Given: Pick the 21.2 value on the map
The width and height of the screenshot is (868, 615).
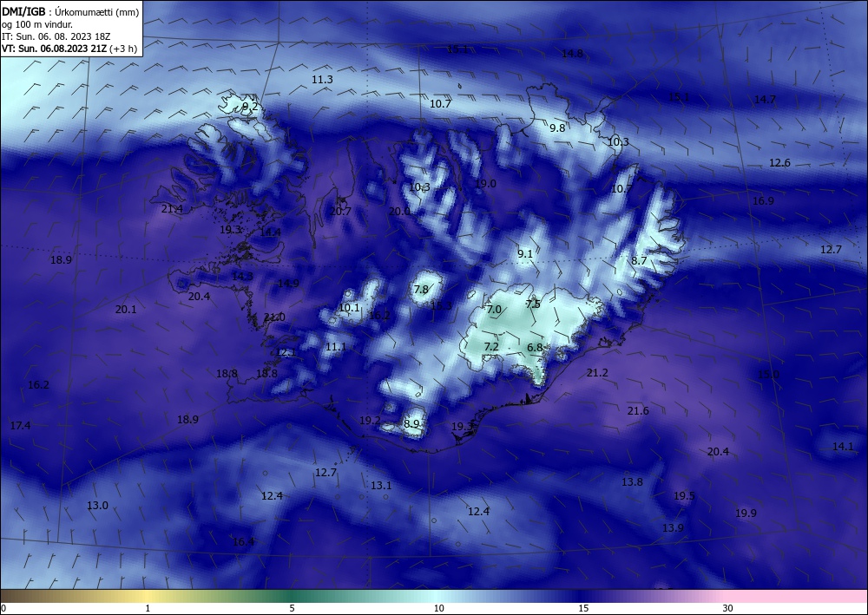Looking at the screenshot, I should pyautogui.click(x=597, y=373).
